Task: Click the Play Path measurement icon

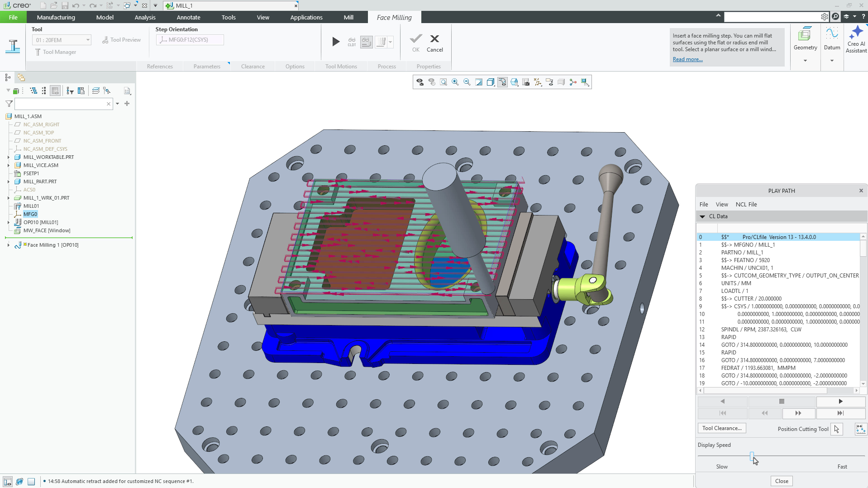Action: pyautogui.click(x=860, y=429)
